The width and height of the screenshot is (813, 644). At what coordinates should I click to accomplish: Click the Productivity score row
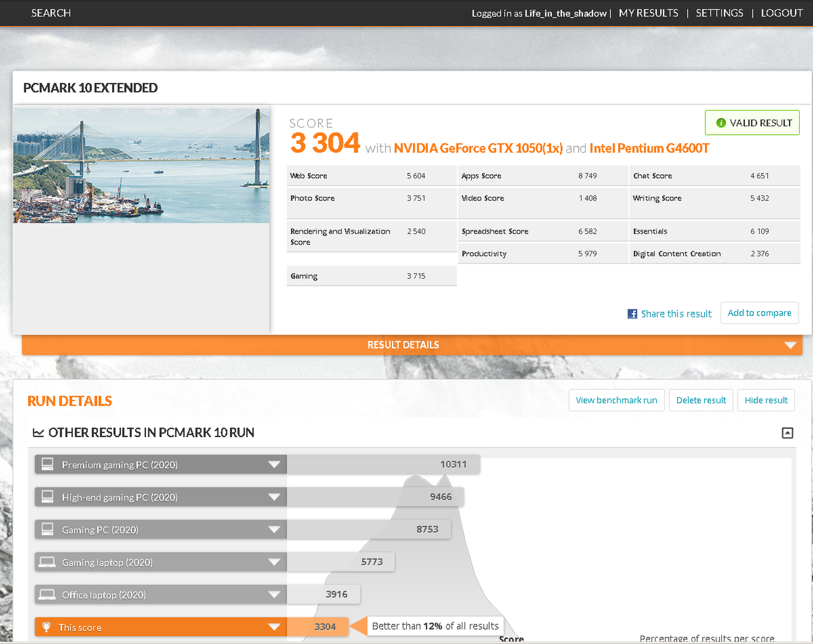click(x=543, y=253)
